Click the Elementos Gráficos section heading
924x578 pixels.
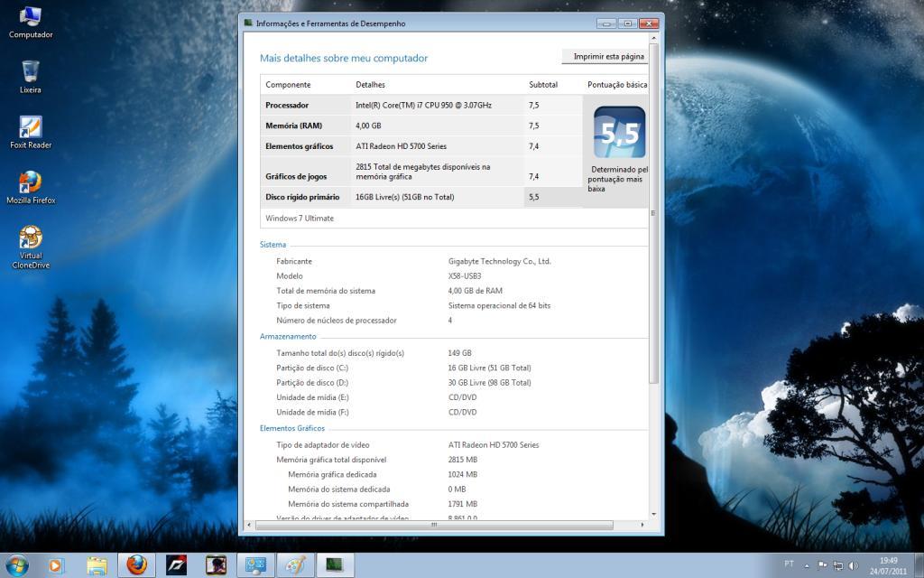[292, 429]
